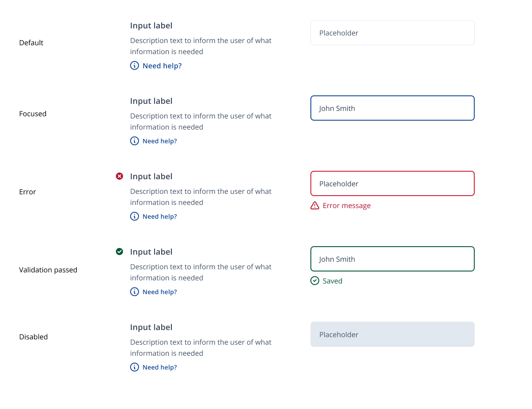Click info icon in Focused row
The height and width of the screenshot is (409, 532).
point(135,141)
